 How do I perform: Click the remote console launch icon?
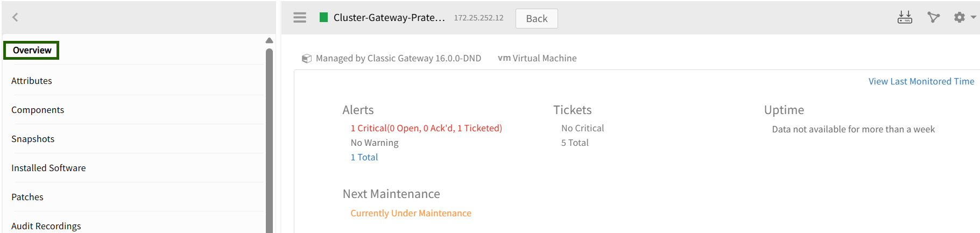pyautogui.click(x=905, y=17)
